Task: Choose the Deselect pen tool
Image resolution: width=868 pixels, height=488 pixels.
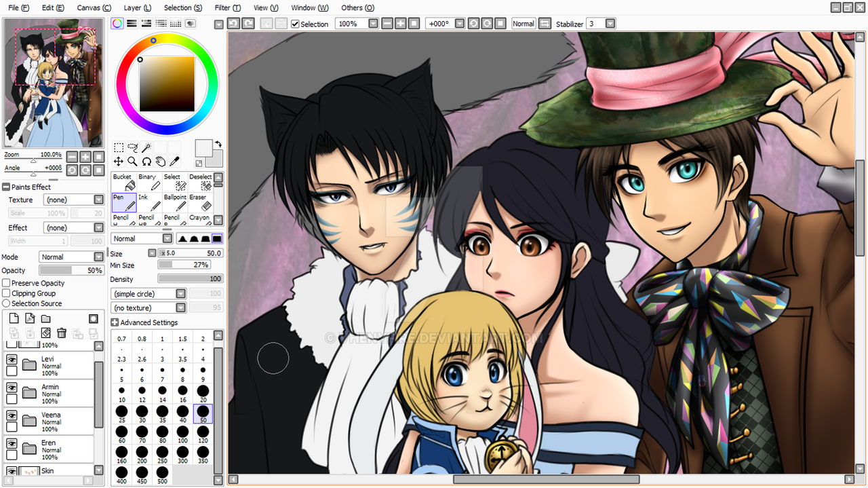Action: [x=200, y=181]
